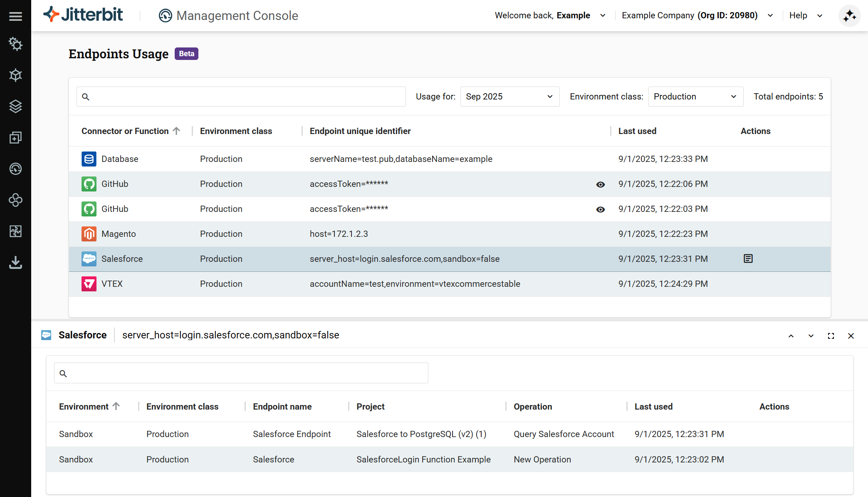Show the hidden accessToken for second GitHub endpoint

pos(601,209)
